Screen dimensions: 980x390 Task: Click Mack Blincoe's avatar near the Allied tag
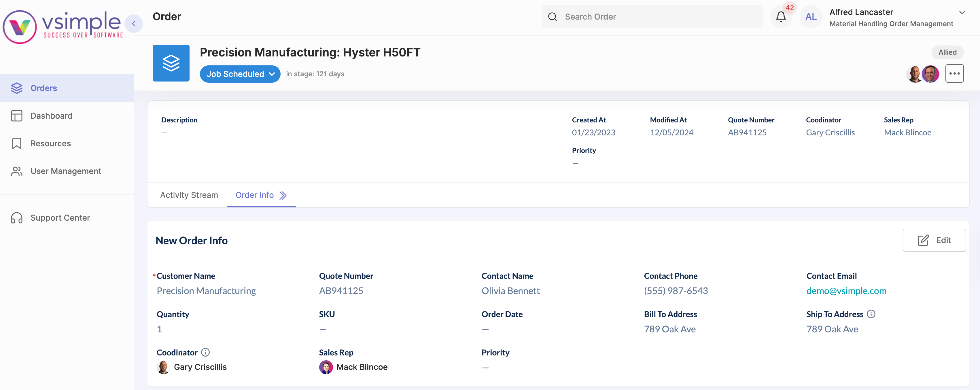[x=931, y=73]
